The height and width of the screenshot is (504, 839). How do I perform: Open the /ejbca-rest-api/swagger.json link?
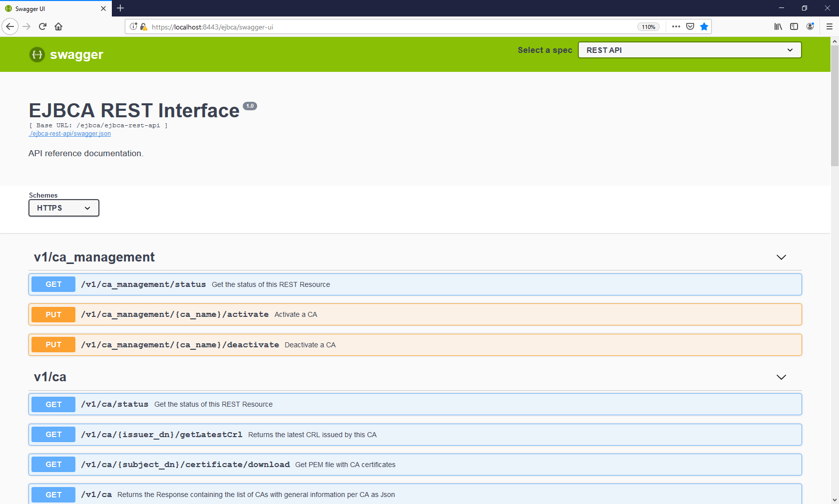point(69,133)
